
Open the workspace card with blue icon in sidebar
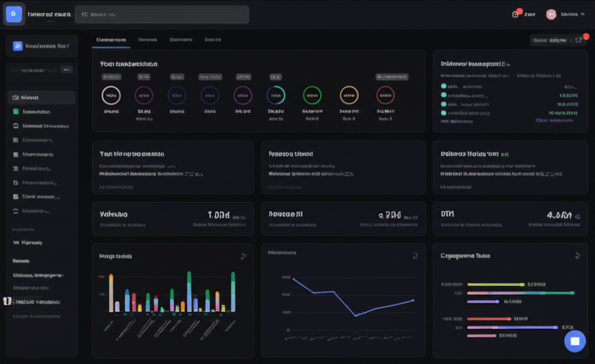(x=42, y=46)
